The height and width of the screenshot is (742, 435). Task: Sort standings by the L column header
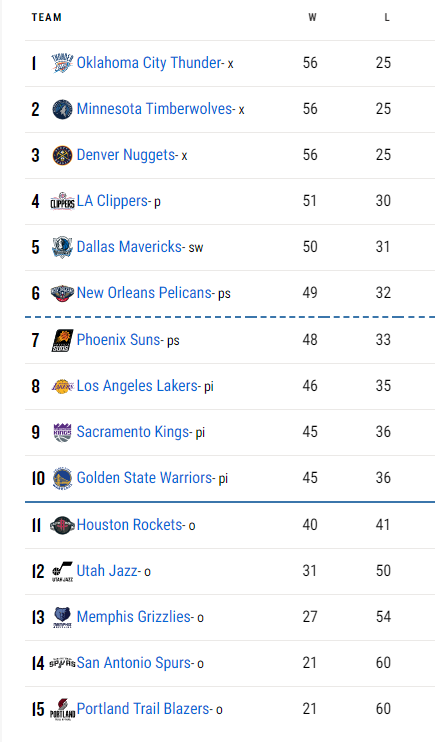387,18
